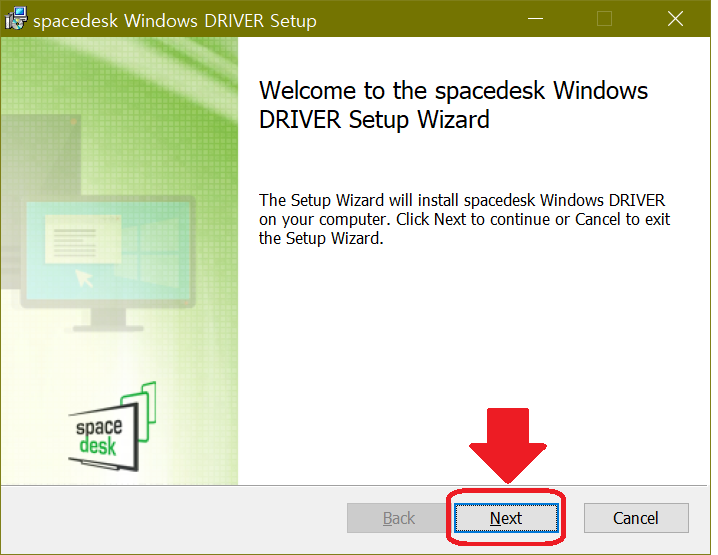718x555 pixels.
Task: Click the Next button to continue setup
Action: tap(506, 518)
